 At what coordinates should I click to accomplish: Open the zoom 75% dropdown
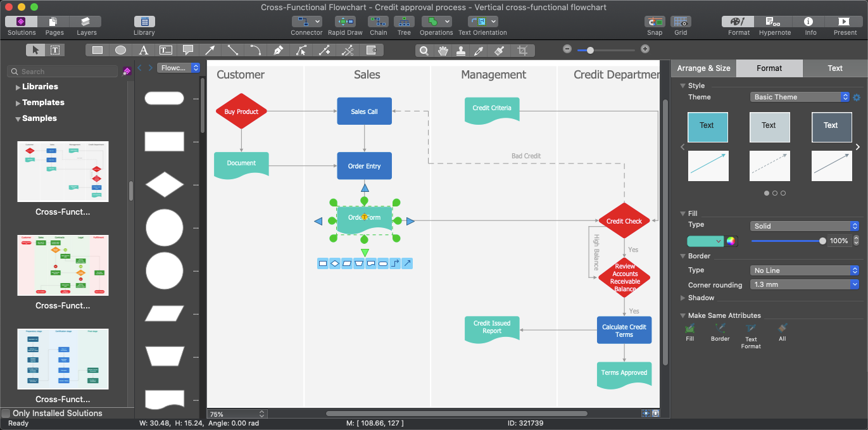click(237, 414)
